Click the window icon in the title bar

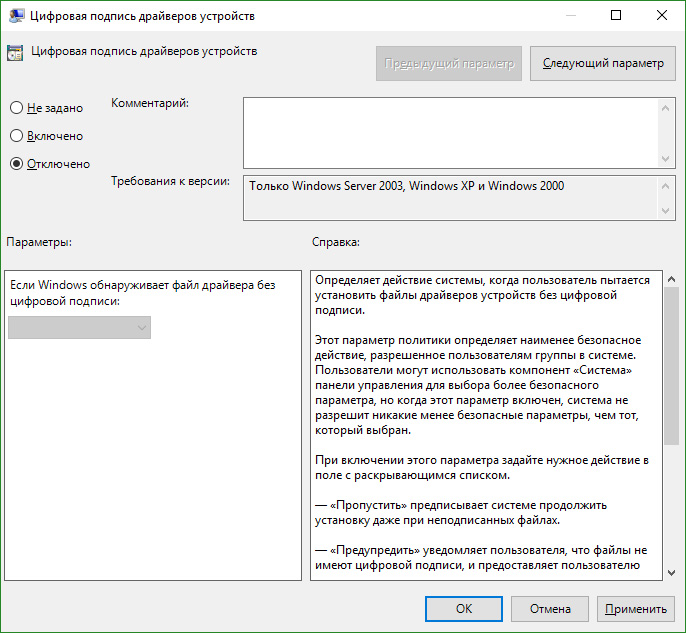pos(16,16)
